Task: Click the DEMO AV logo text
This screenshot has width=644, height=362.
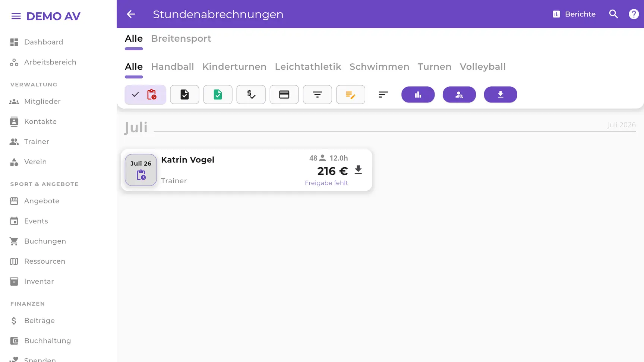Action: click(x=53, y=16)
